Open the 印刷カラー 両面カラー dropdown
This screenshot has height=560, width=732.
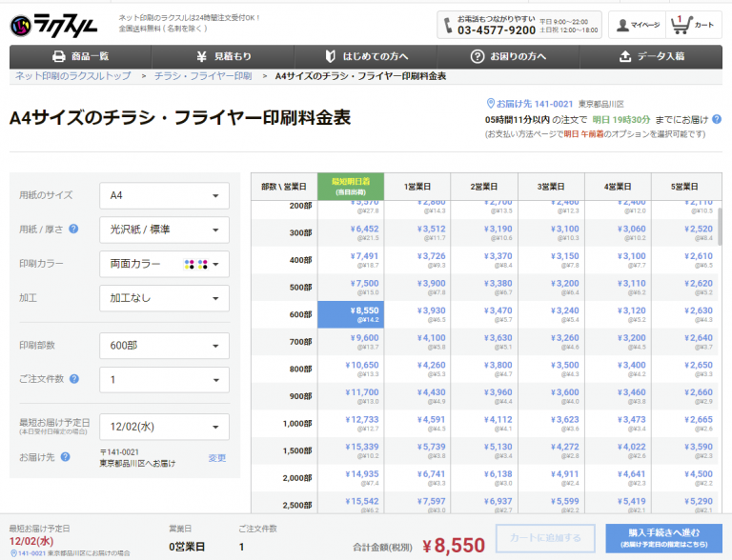pos(164,264)
